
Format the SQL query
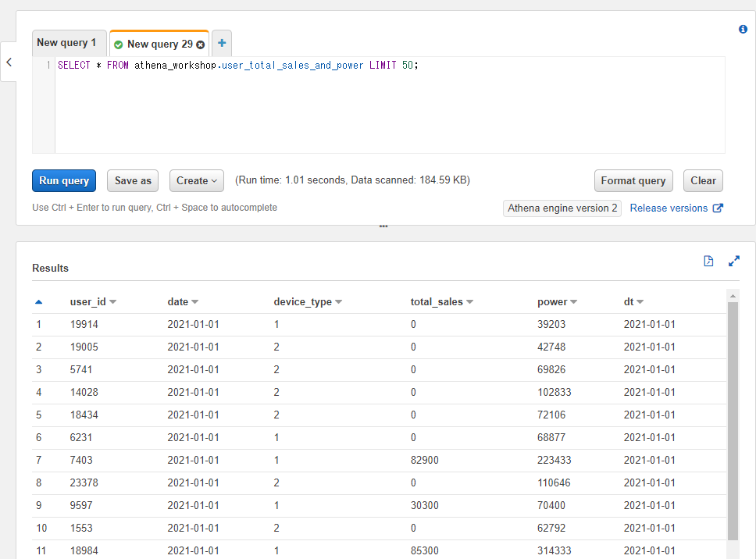point(633,180)
